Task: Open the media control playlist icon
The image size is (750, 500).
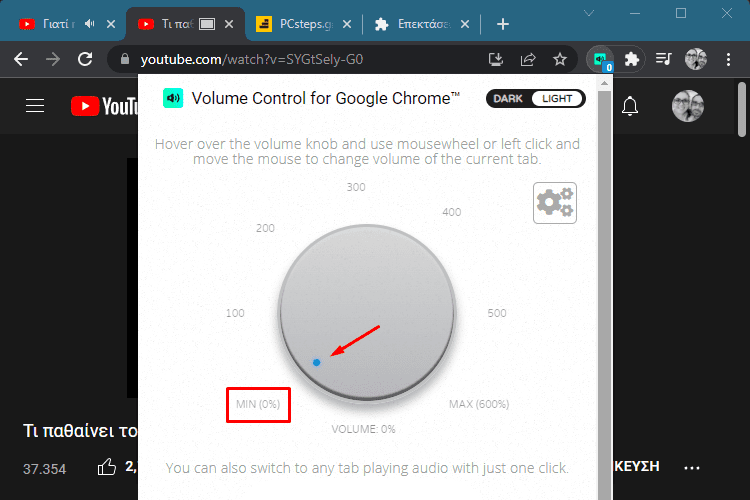Action: (x=663, y=59)
